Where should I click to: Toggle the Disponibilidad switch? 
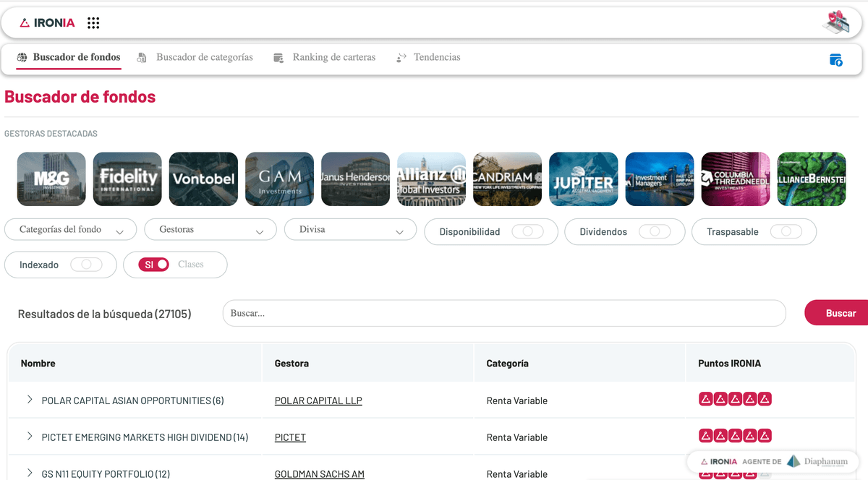pos(527,232)
